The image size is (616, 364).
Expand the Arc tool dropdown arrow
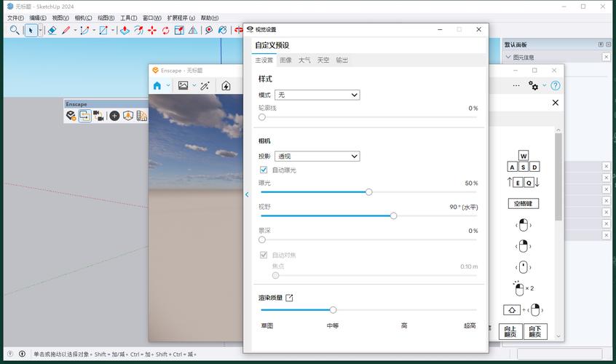tap(94, 31)
